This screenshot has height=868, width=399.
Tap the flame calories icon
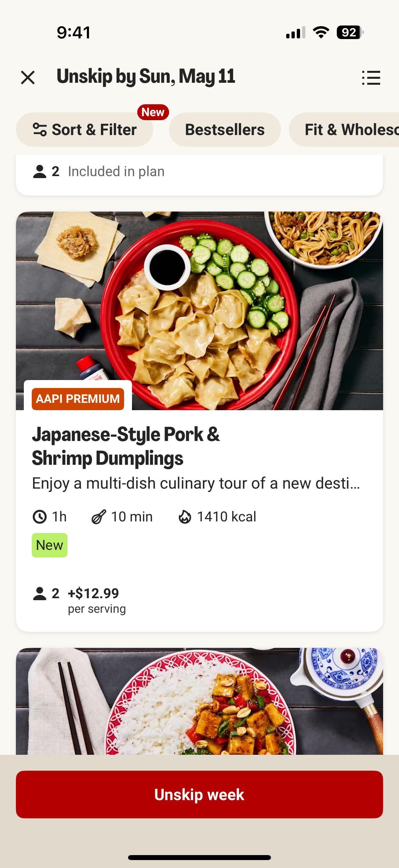click(185, 517)
